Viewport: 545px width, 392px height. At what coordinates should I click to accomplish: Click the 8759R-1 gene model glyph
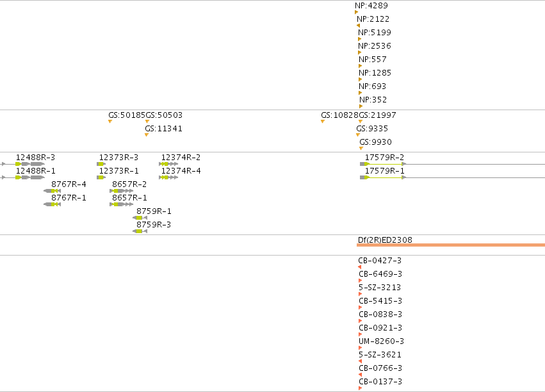140,218
